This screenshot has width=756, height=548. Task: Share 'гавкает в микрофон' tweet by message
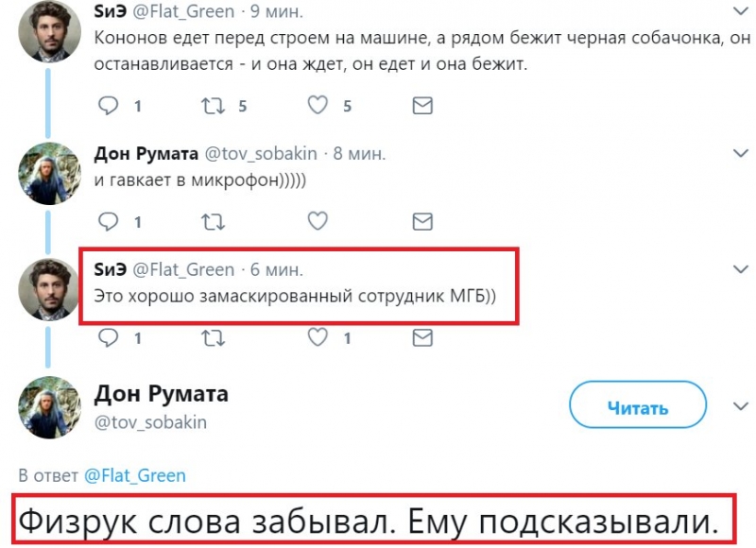(424, 222)
